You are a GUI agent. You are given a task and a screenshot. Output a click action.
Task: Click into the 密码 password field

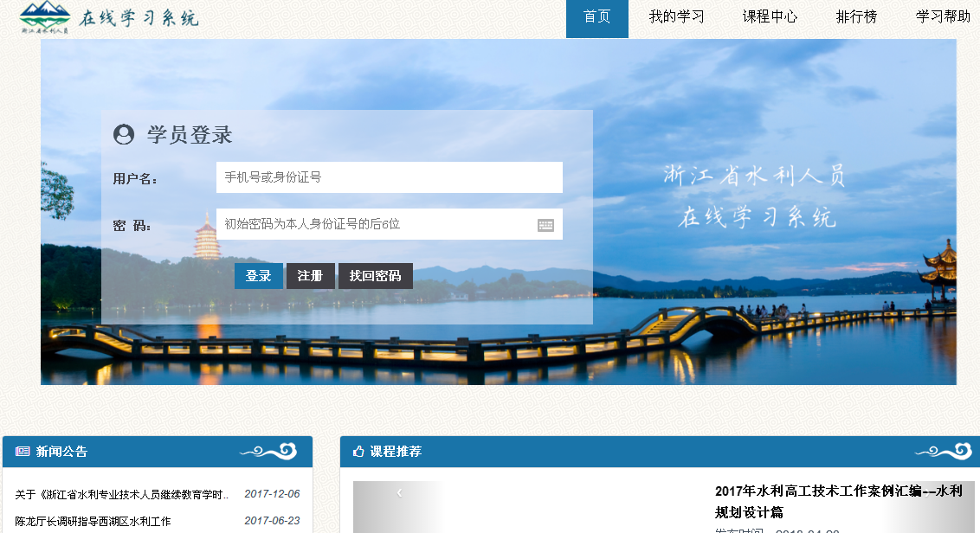pyautogui.click(x=377, y=224)
